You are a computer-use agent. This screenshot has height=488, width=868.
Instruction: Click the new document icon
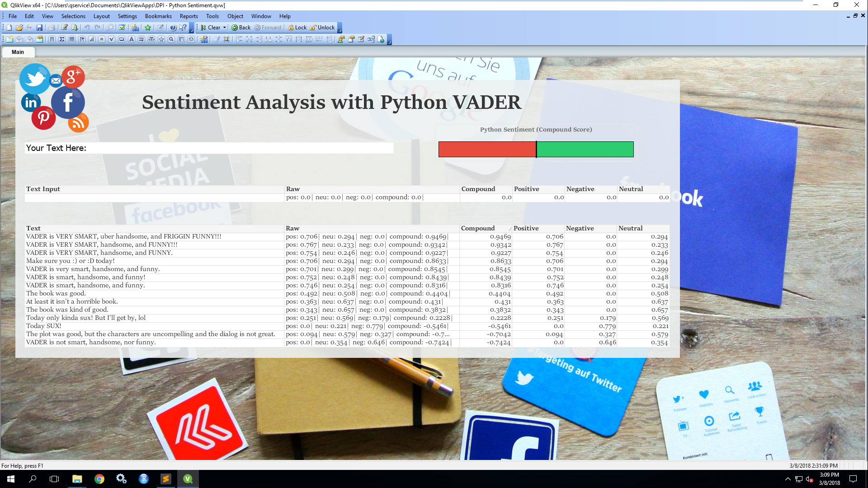click(9, 28)
